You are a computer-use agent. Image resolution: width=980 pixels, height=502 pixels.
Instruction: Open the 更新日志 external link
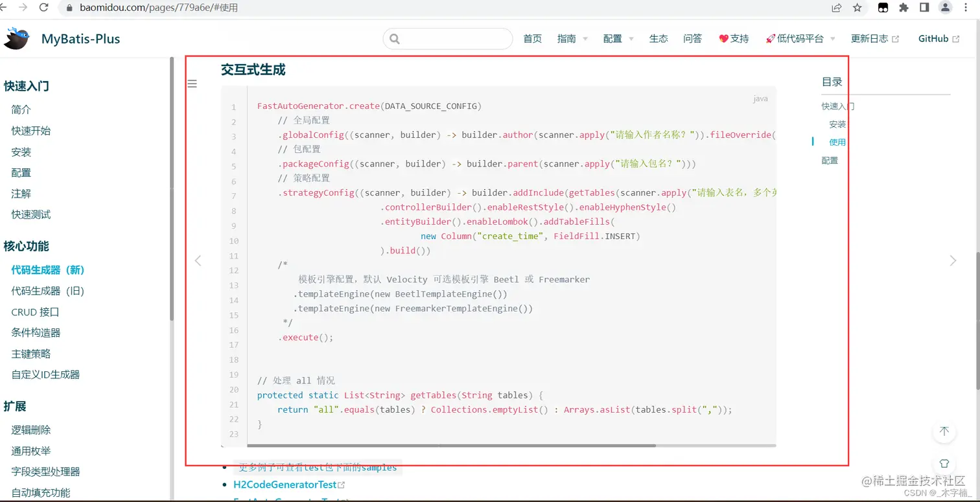click(875, 39)
